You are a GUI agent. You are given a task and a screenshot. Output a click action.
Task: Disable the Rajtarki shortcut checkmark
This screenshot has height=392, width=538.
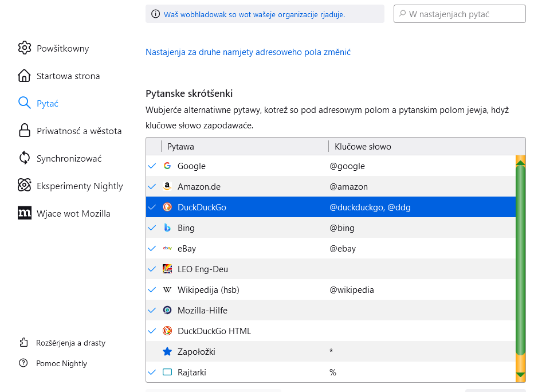coord(152,373)
